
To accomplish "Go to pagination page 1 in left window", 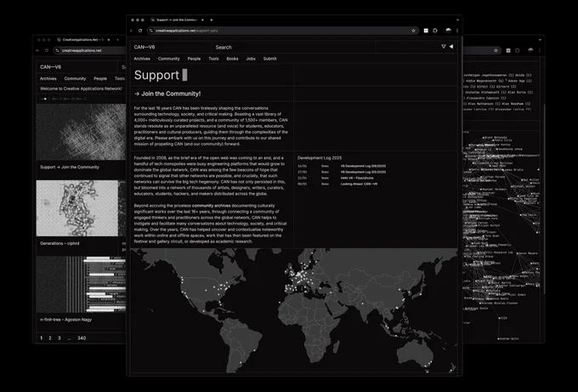I will pos(42,338).
